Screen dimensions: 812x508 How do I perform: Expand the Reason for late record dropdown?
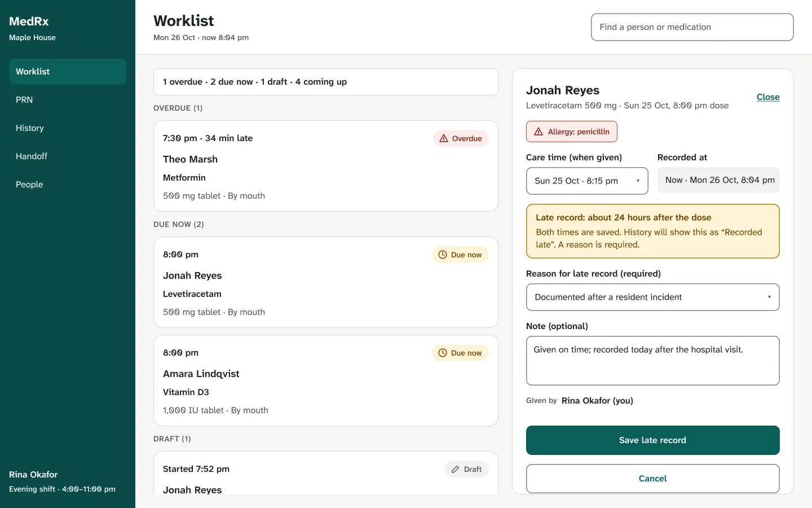pos(652,297)
